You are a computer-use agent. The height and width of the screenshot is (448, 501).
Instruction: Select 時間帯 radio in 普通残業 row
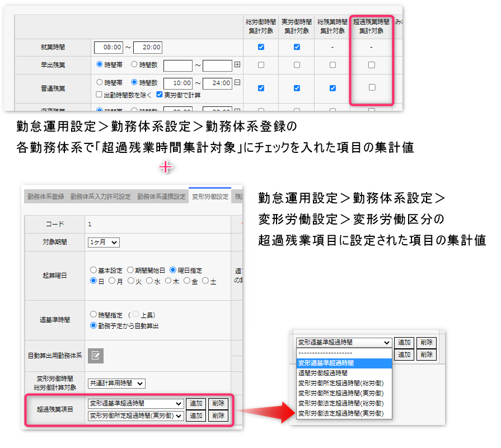point(100,83)
